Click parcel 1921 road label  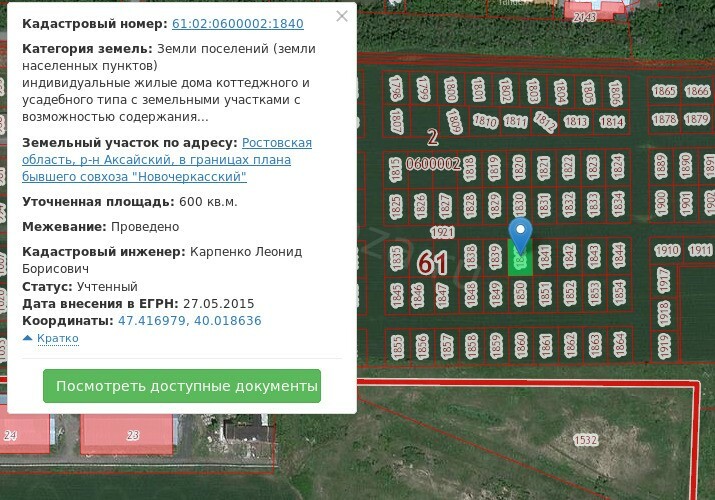pyautogui.click(x=444, y=232)
